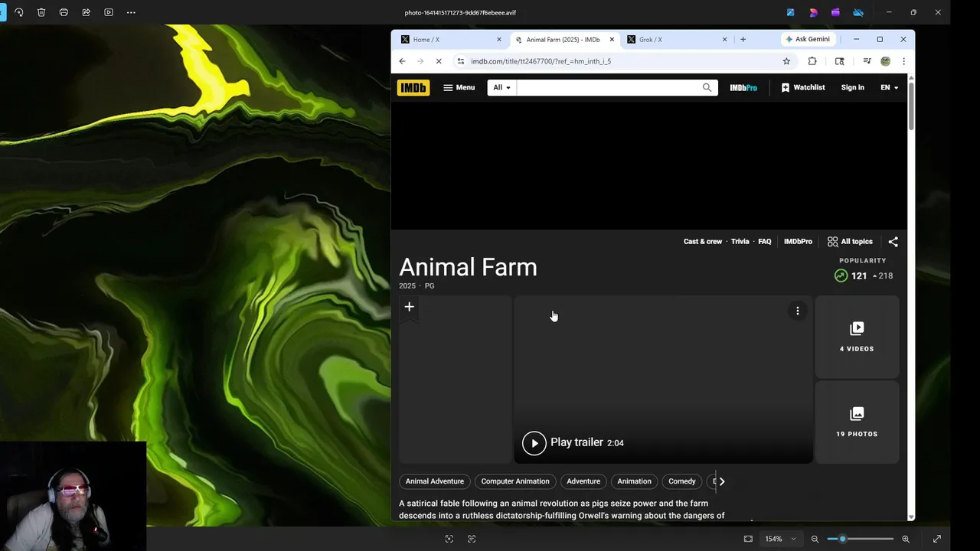This screenshot has width=980, height=551.
Task: Click the Ask Gemini button
Action: pyautogui.click(x=808, y=39)
